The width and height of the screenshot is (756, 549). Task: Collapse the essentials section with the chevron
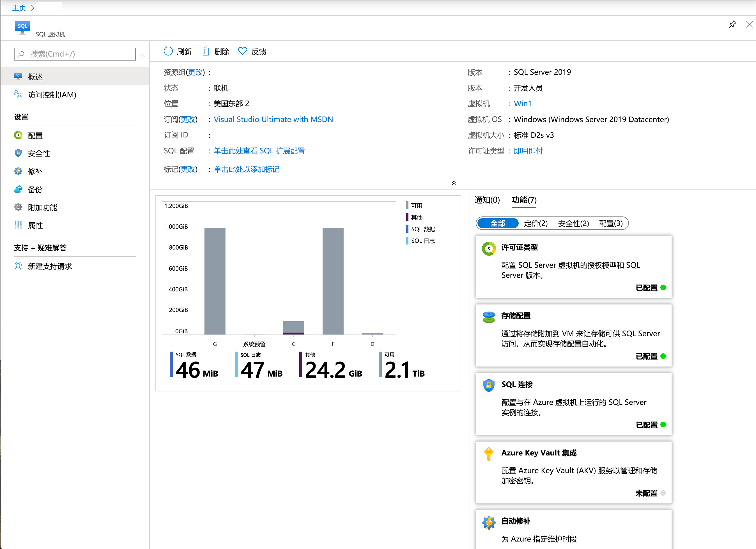point(454,183)
